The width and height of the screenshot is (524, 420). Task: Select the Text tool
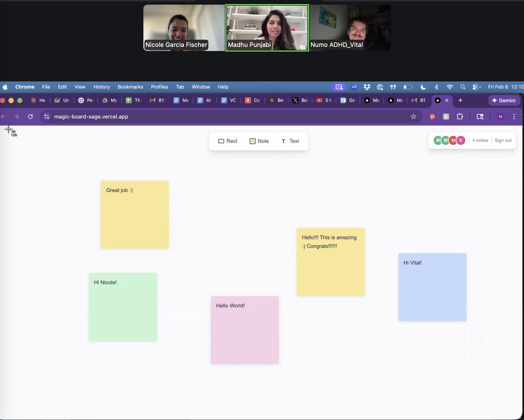[290, 141]
